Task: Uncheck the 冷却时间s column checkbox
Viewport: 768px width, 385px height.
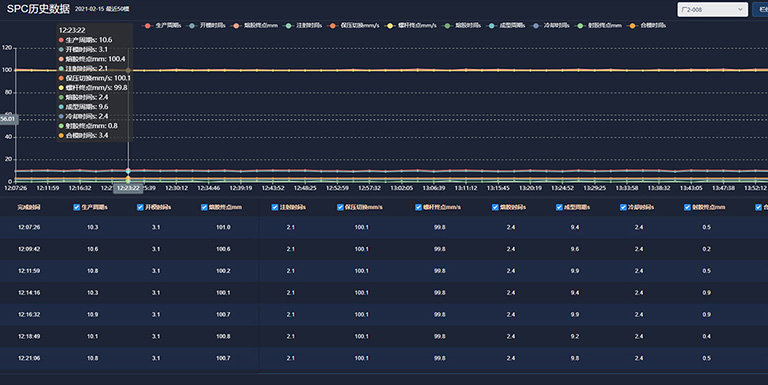Action: (623, 207)
